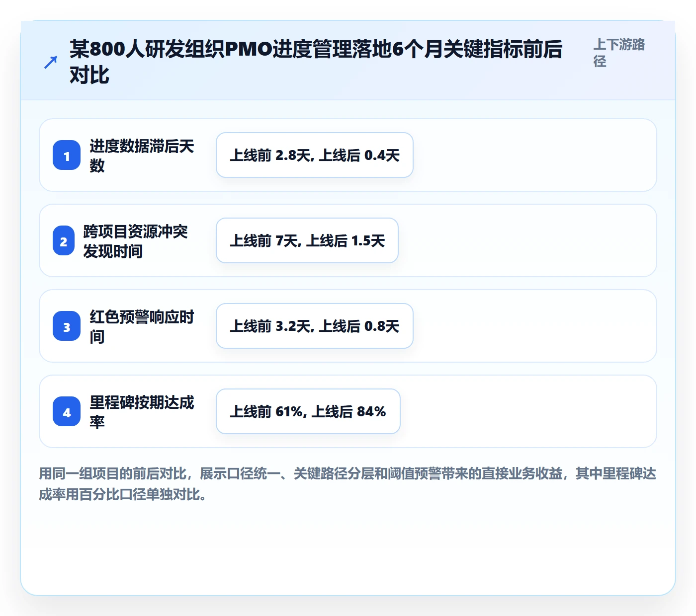The height and width of the screenshot is (616, 696).
Task: Click the number 1 badge
Action: click(x=67, y=155)
